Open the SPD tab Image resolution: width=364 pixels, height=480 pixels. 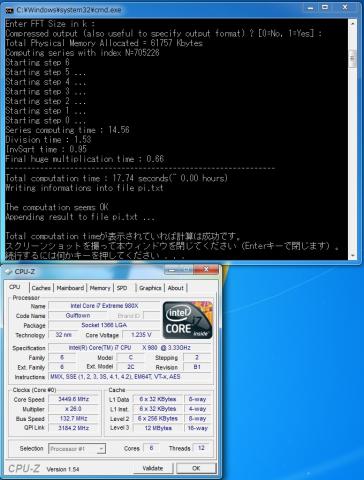point(122,288)
